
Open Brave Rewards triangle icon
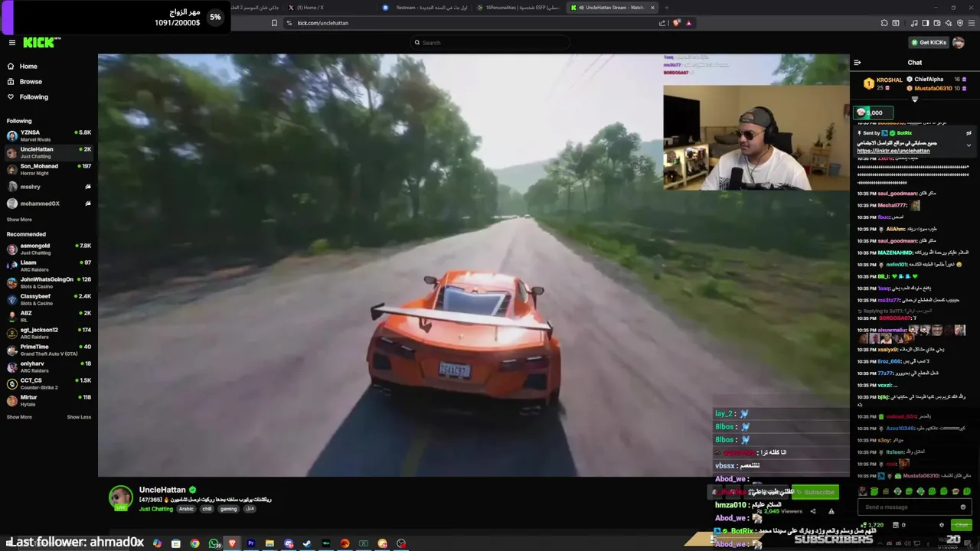point(688,23)
